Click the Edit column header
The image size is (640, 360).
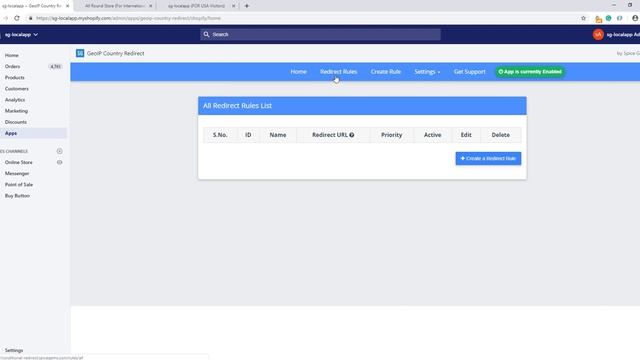point(466,135)
